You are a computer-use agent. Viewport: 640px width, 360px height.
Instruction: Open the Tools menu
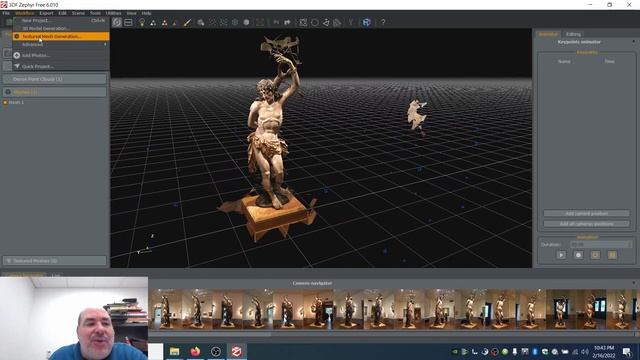95,13
